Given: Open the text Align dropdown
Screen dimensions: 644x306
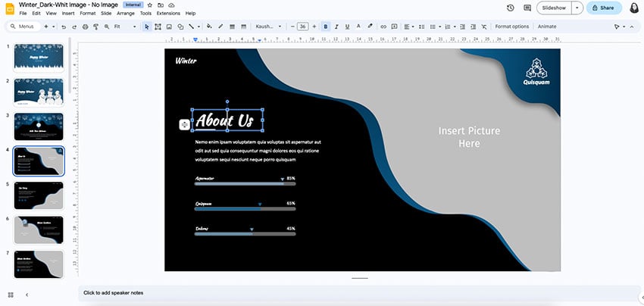Looking at the screenshot, I should (x=408, y=27).
